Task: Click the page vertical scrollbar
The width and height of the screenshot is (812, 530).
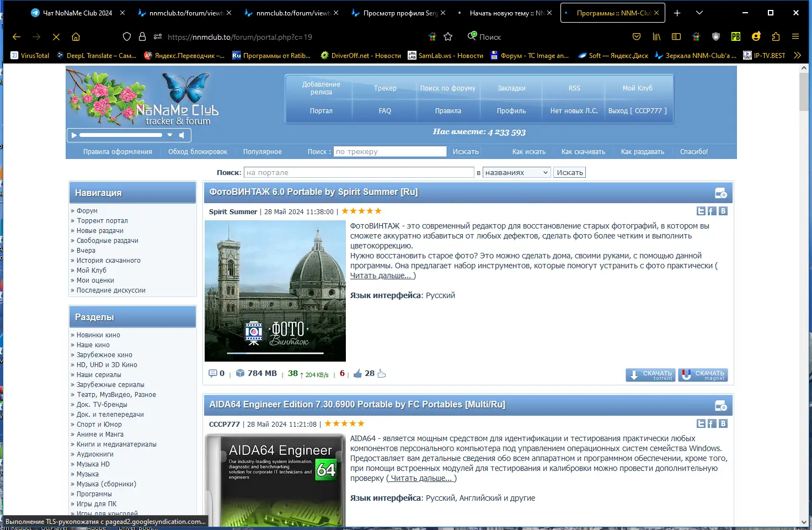Action: [804, 295]
